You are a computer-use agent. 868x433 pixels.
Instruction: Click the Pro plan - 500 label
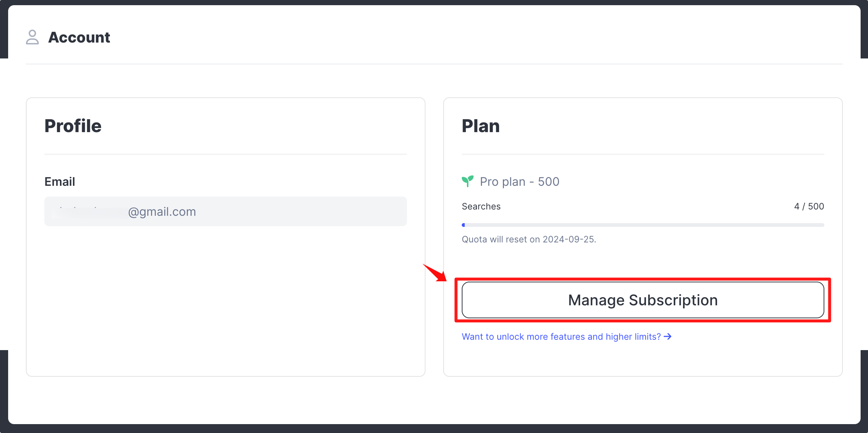point(519,181)
